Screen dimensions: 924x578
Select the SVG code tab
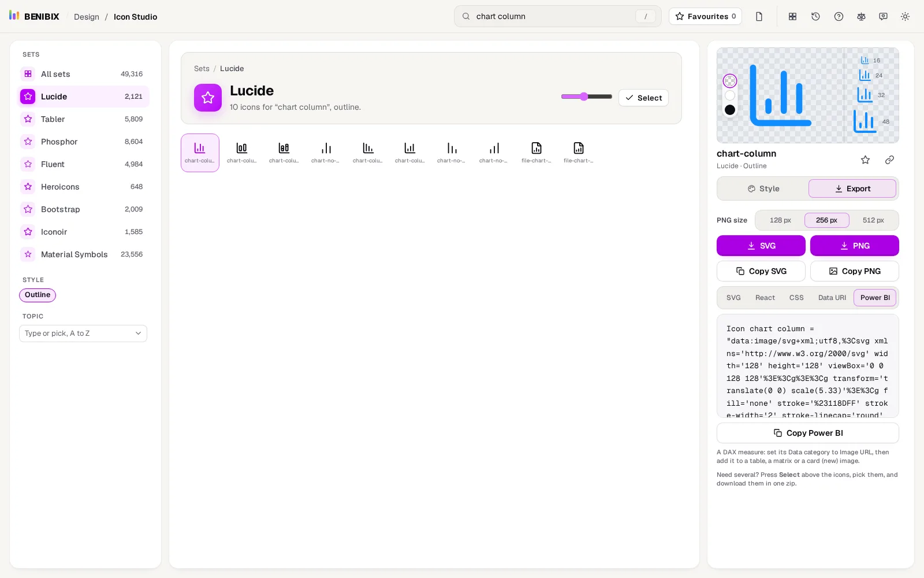[x=733, y=298]
